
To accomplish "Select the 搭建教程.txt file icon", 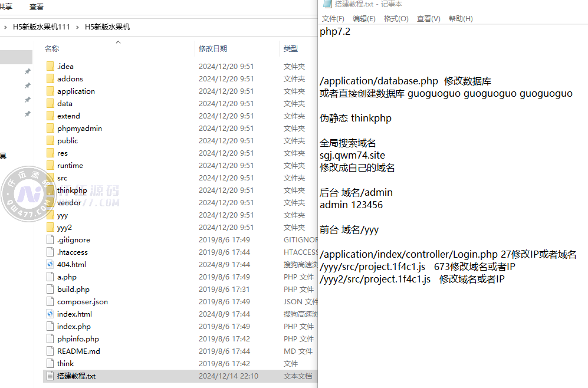I will [x=50, y=376].
